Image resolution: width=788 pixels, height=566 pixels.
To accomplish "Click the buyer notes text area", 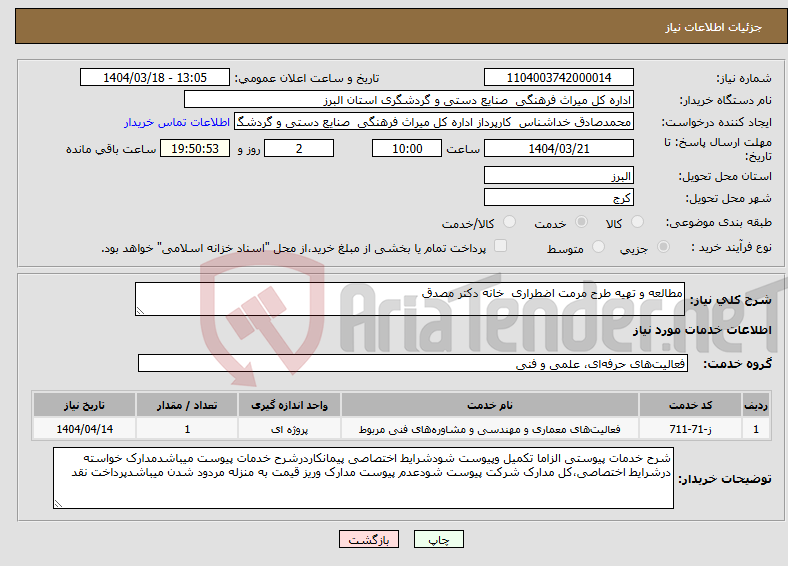I will 363,478.
